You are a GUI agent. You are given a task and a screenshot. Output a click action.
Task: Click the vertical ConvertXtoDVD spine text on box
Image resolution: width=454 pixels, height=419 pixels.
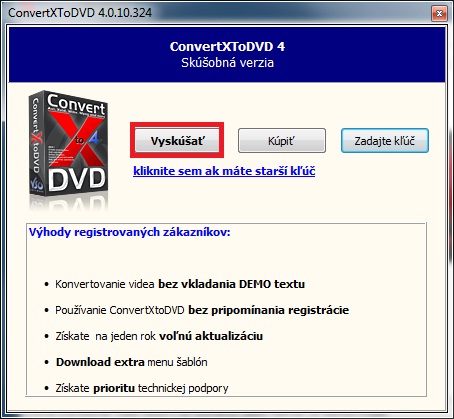point(35,135)
